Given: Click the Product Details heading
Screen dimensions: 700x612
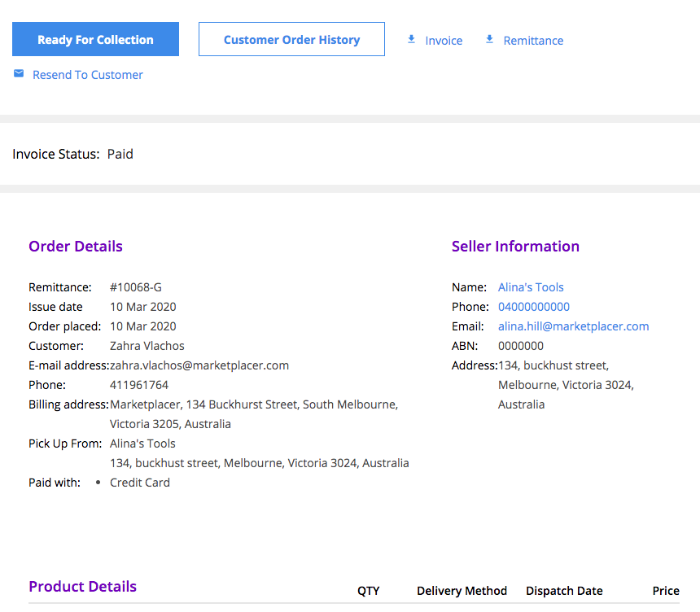Looking at the screenshot, I should 82,587.
